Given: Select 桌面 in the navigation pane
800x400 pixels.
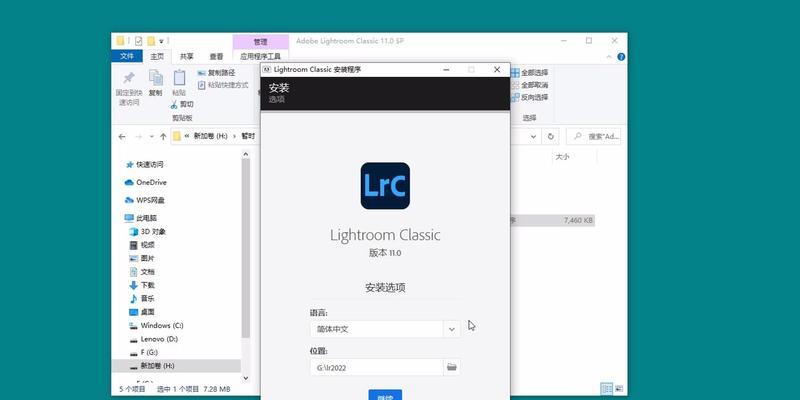Looking at the screenshot, I should point(147,312).
